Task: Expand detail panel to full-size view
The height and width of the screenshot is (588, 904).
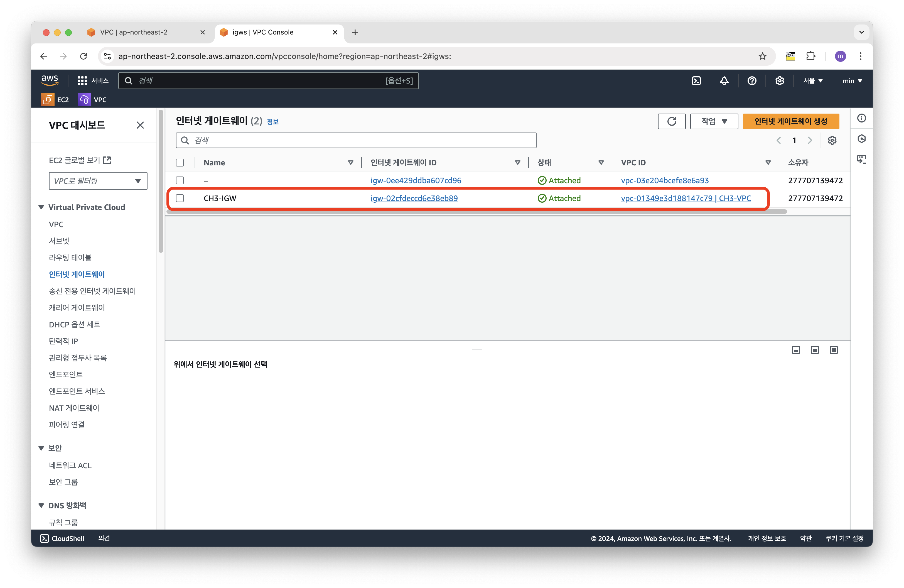Action: pyautogui.click(x=834, y=350)
